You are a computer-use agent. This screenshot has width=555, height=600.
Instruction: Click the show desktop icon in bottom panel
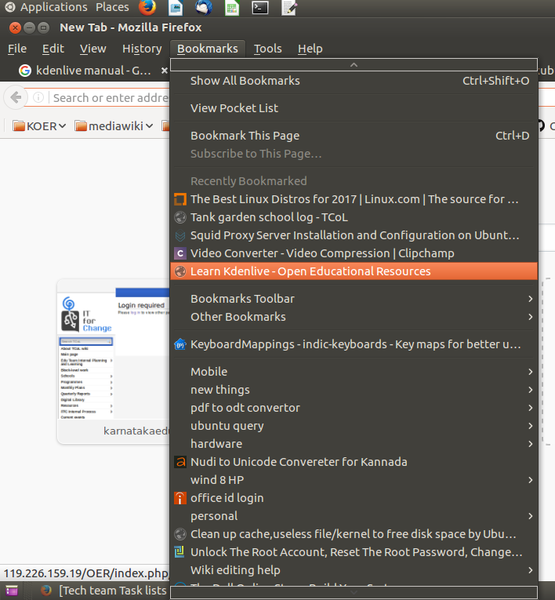click(11, 591)
